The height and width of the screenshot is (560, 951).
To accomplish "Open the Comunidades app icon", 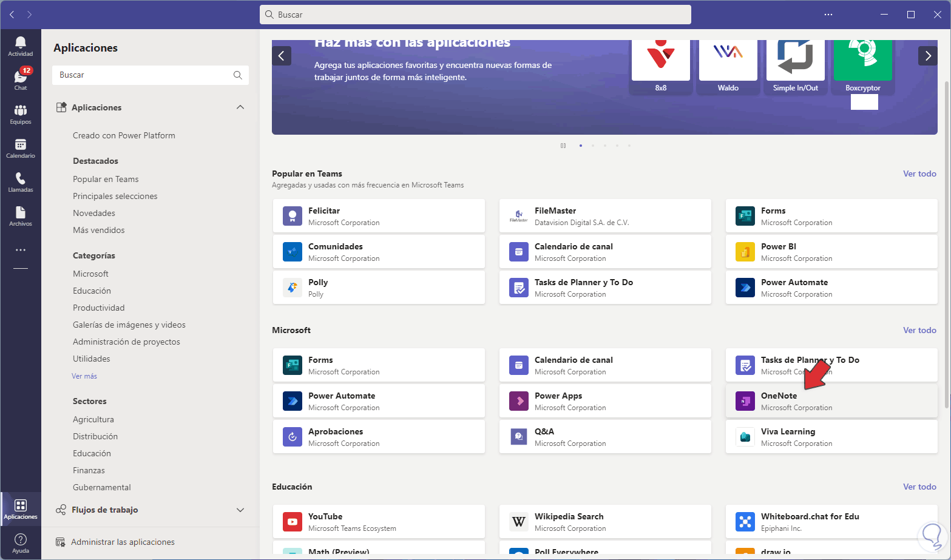I will point(293,252).
